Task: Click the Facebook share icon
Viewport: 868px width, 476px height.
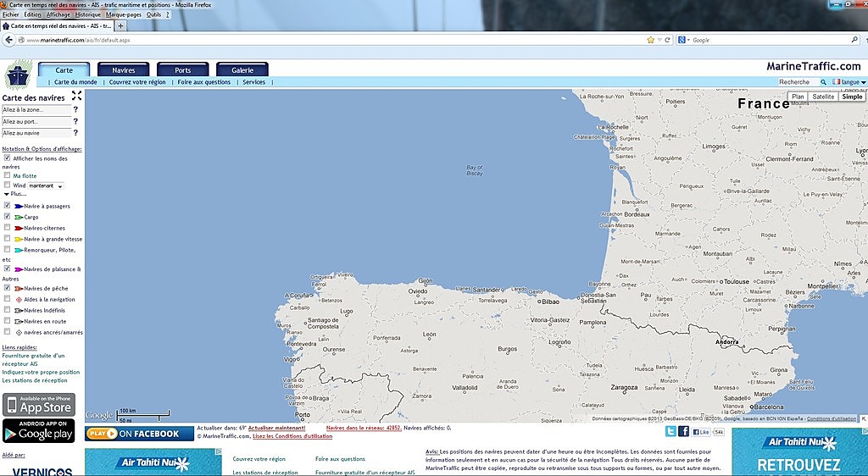Action: (x=684, y=431)
